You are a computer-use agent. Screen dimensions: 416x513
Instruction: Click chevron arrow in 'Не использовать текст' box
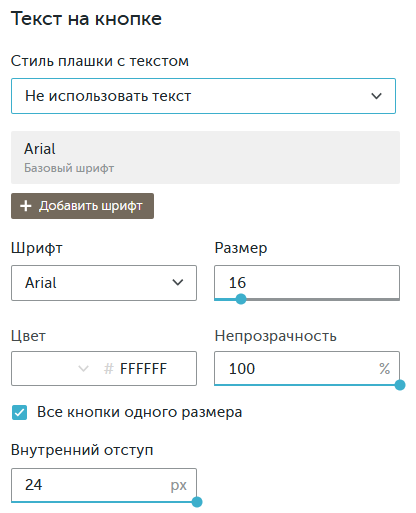pyautogui.click(x=376, y=96)
